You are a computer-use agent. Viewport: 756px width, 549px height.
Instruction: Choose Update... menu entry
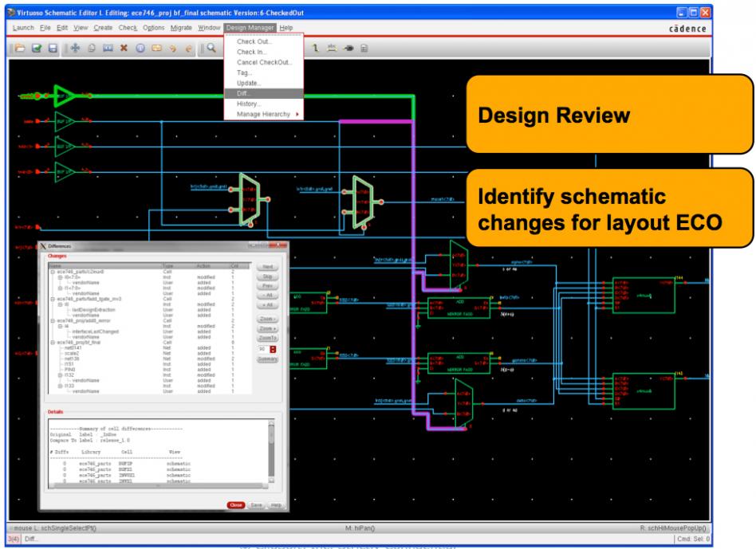(264, 84)
